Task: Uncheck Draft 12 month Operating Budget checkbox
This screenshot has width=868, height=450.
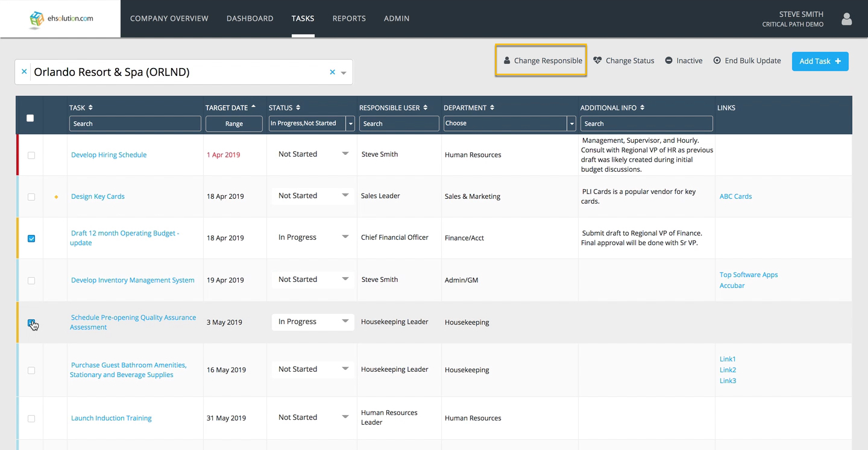Action: (31, 239)
